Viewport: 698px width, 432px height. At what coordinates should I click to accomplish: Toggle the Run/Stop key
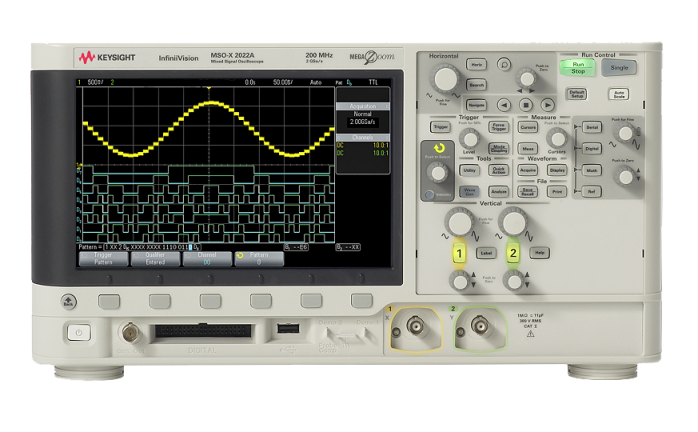[x=577, y=68]
